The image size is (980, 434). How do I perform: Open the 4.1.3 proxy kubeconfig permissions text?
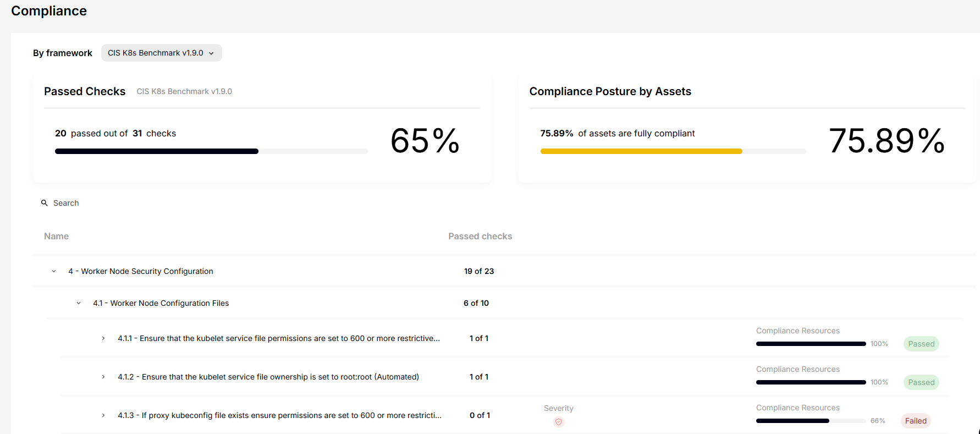click(x=279, y=415)
